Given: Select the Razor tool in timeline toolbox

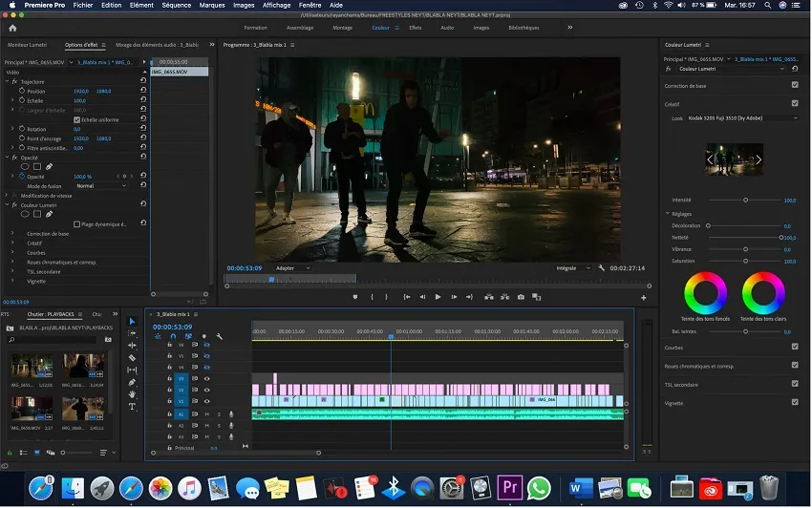Looking at the screenshot, I should pyautogui.click(x=132, y=358).
